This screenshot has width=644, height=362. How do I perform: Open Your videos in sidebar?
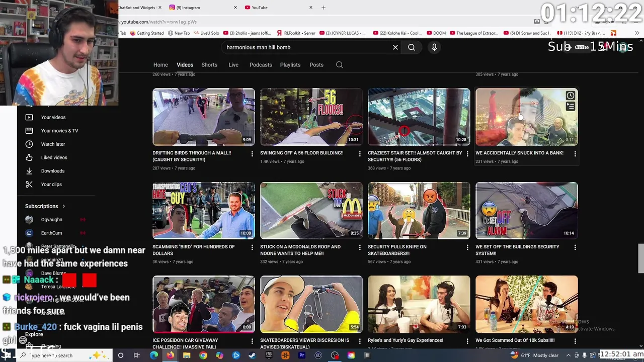tap(53, 117)
